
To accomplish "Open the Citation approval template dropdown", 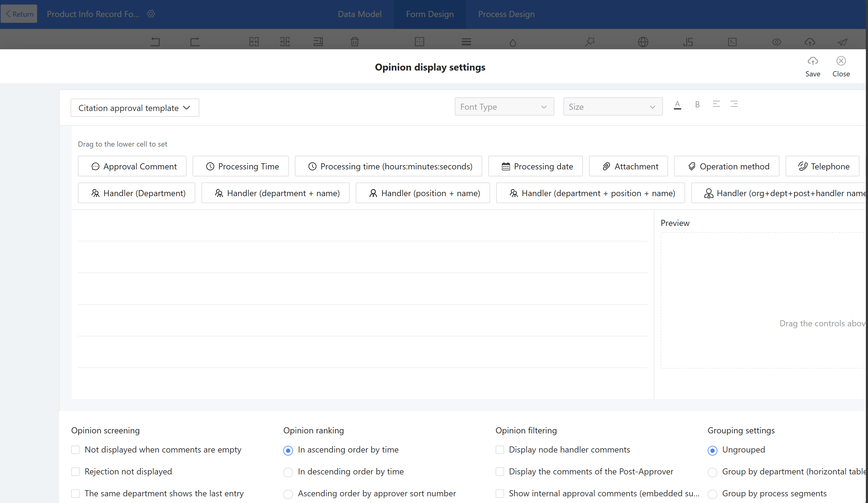I will 135,108.
